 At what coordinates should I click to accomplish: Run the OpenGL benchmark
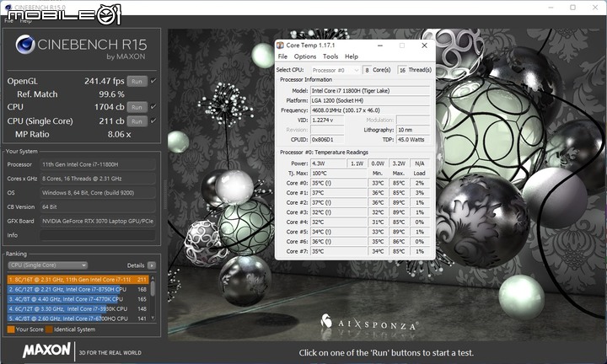point(137,82)
